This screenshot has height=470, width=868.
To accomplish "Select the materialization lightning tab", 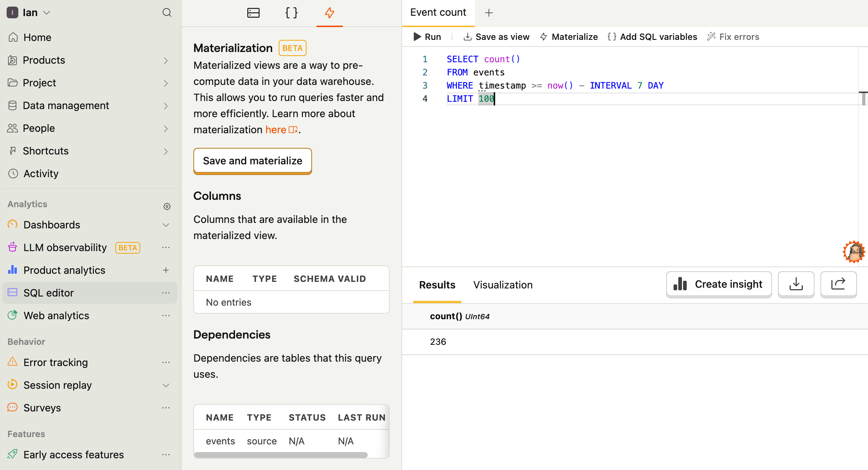I will [x=329, y=13].
